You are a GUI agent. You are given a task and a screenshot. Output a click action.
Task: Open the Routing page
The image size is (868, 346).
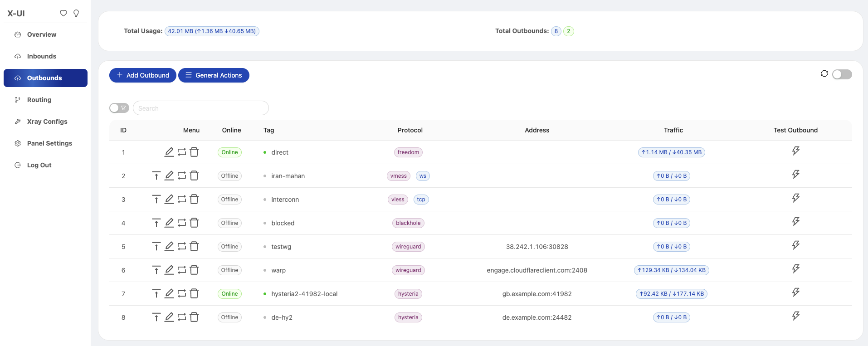coord(45,100)
